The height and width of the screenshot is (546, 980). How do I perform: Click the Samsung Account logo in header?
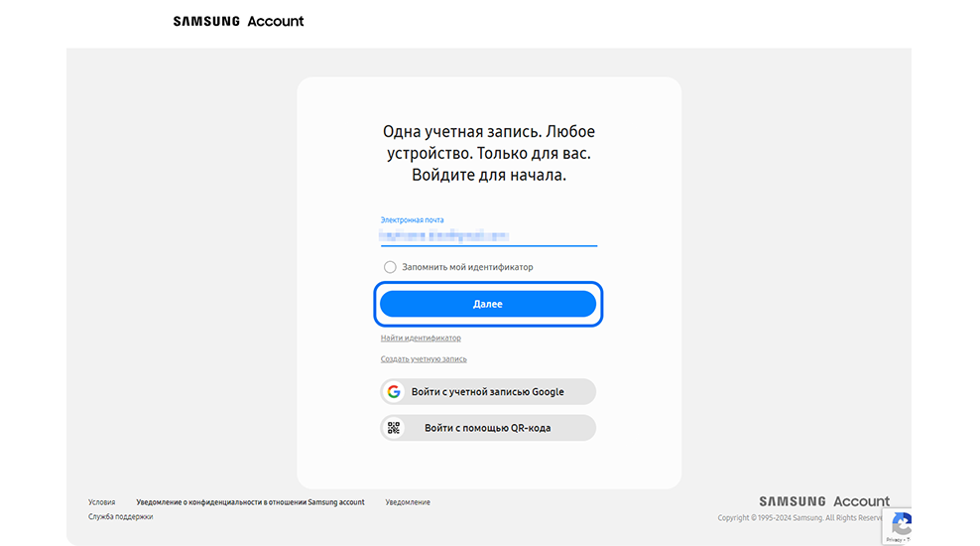point(238,21)
